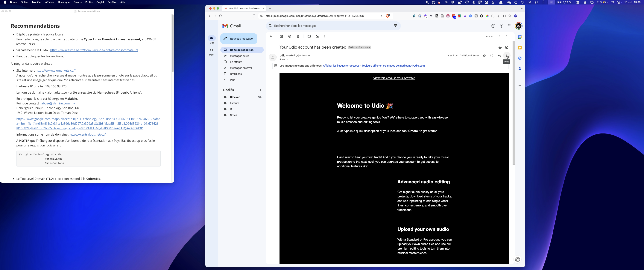Open the email in a new window
Screen dimensions: 644x270
tap(507, 47)
